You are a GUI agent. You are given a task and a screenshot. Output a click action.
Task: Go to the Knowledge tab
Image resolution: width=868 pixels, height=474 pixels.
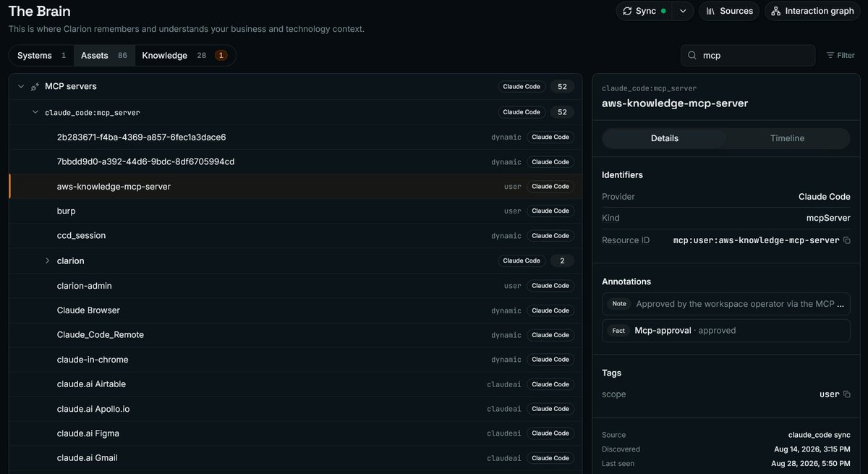coord(185,56)
